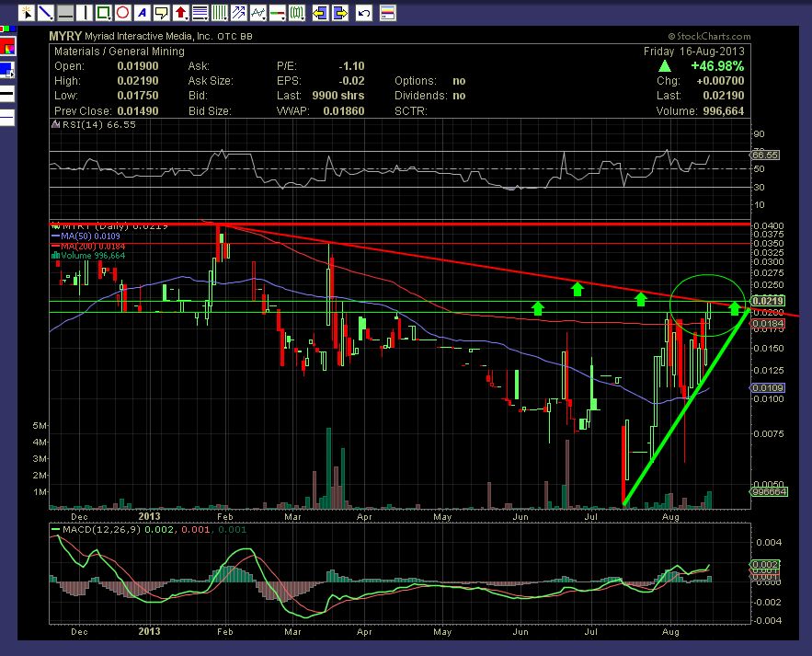This screenshot has width=812, height=656.
Task: Click the yellow right-arrow bring-forward icon
Action: tap(339, 13)
